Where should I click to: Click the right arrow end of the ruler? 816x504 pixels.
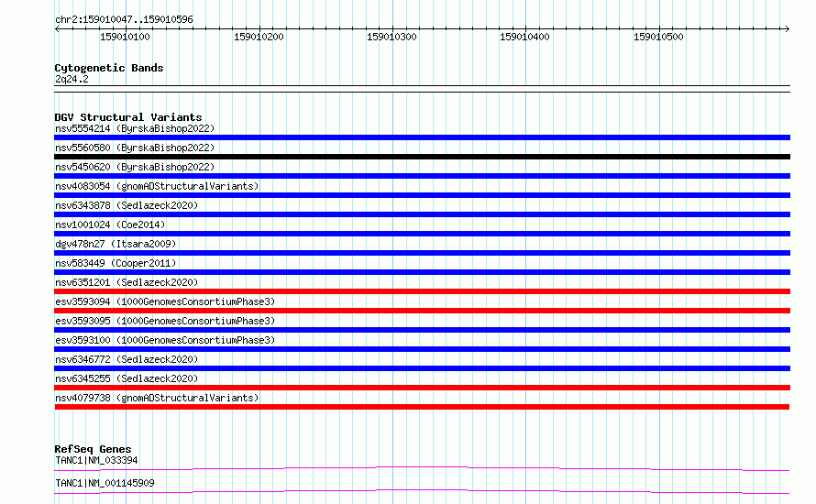click(x=787, y=29)
